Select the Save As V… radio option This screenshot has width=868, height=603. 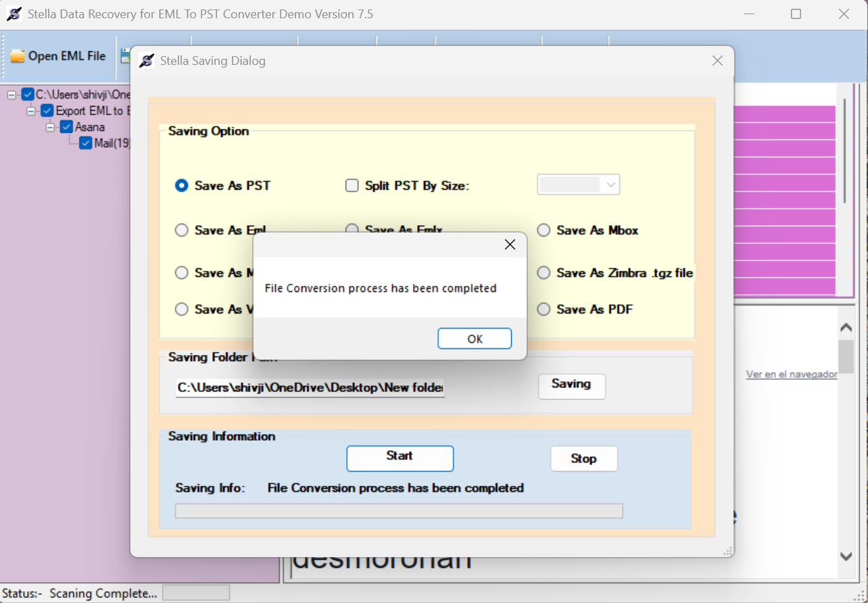[181, 309]
